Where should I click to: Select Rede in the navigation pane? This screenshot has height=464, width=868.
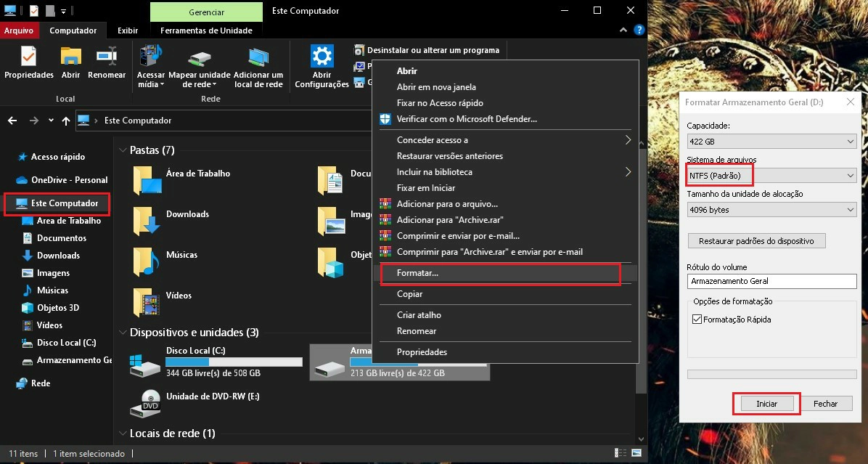pos(41,383)
